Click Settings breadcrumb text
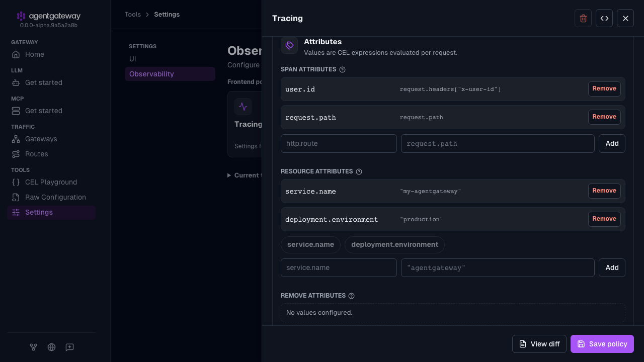644x362 pixels. 167,15
